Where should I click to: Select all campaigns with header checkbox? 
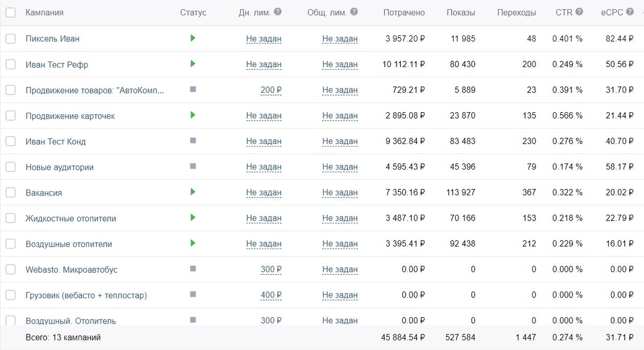tap(11, 12)
